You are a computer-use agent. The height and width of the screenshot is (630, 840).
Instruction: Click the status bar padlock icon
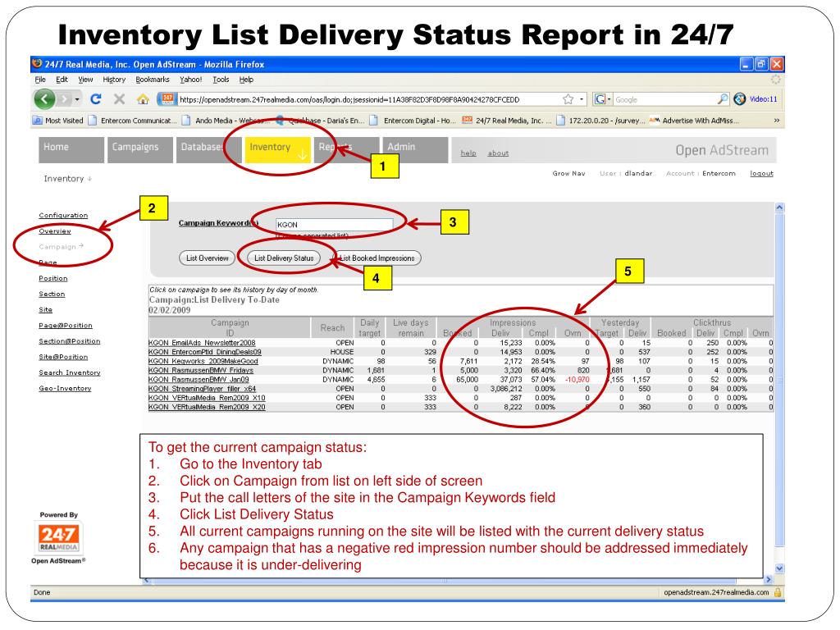pos(778,592)
